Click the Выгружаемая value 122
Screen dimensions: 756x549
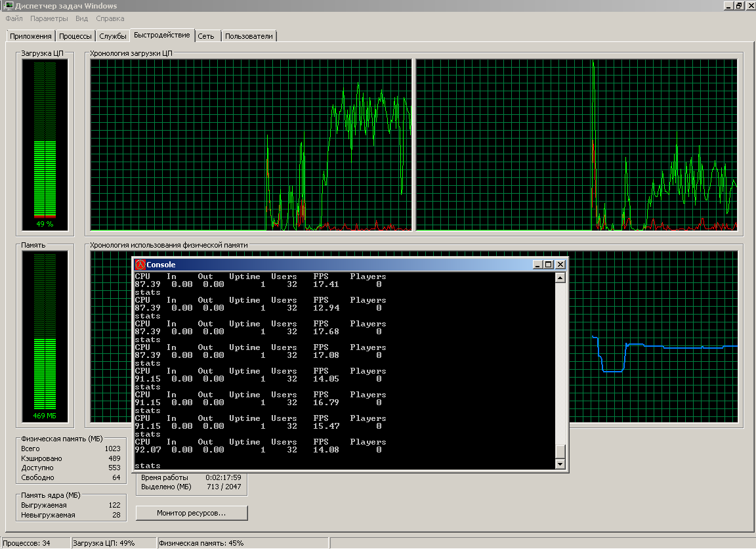tap(114, 505)
